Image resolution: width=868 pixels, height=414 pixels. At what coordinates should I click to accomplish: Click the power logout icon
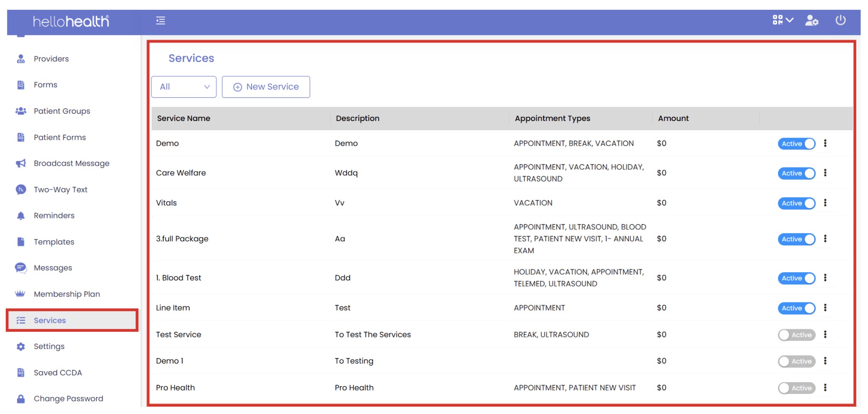pyautogui.click(x=840, y=20)
